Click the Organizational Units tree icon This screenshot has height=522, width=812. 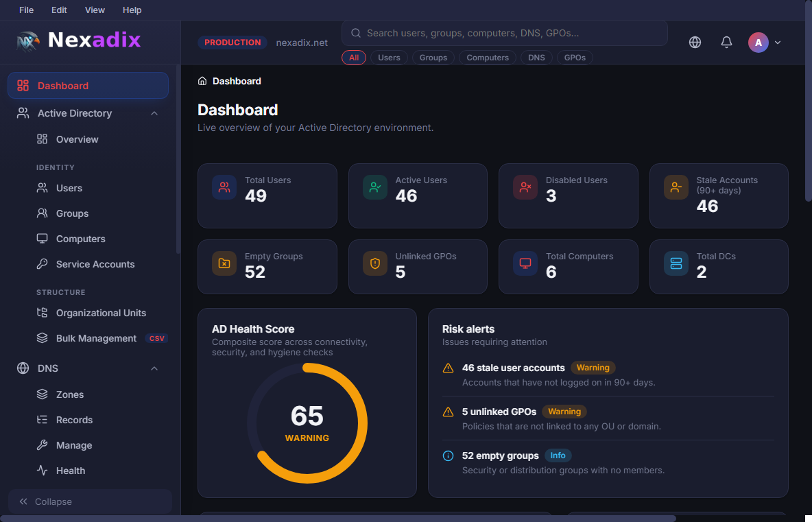pyautogui.click(x=42, y=312)
